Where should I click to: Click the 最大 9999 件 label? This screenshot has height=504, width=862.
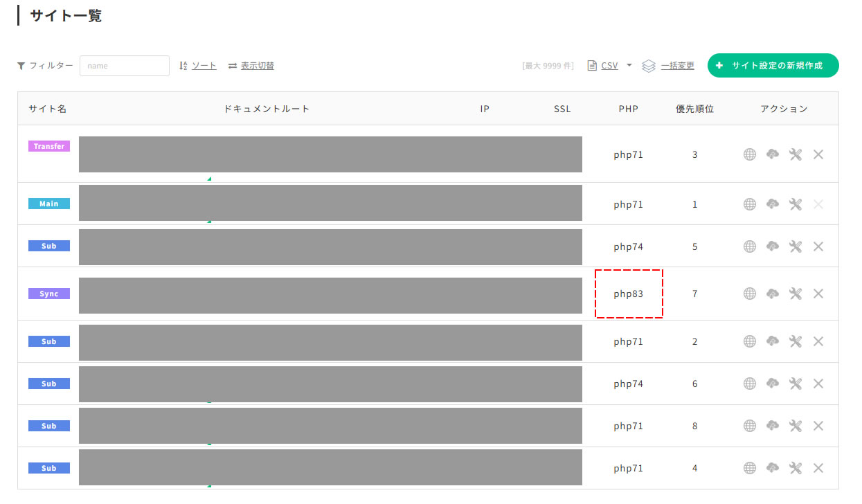coord(548,66)
